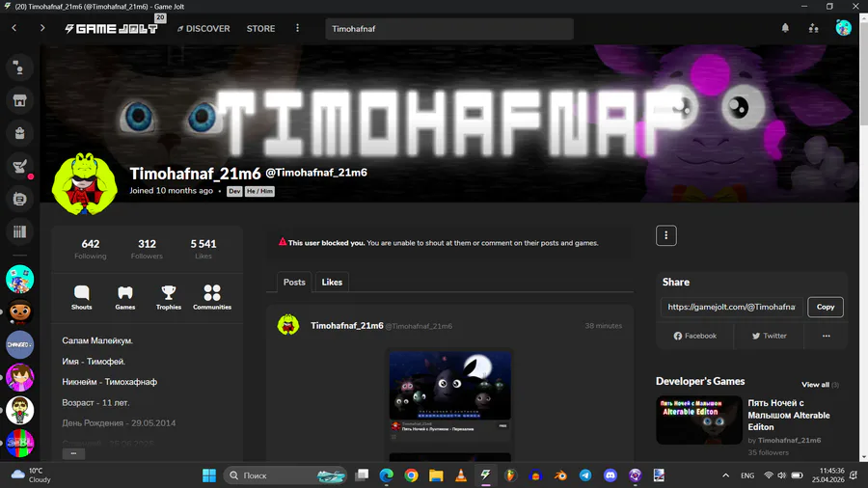Image resolution: width=868 pixels, height=488 pixels.
Task: Open the Alterable Editon game thumbnail
Action: coord(699,420)
